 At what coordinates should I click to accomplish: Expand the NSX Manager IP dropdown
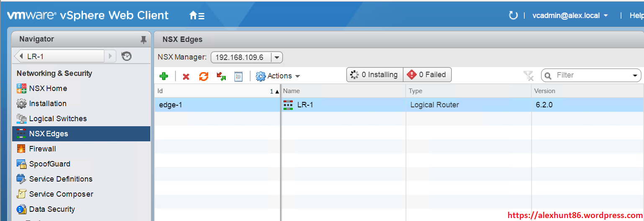tap(277, 57)
